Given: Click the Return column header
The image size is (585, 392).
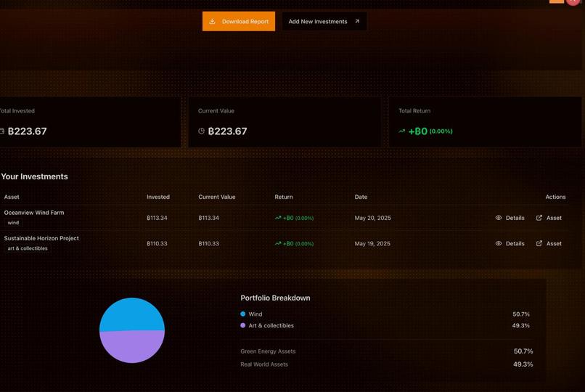Looking at the screenshot, I should pyautogui.click(x=284, y=197).
